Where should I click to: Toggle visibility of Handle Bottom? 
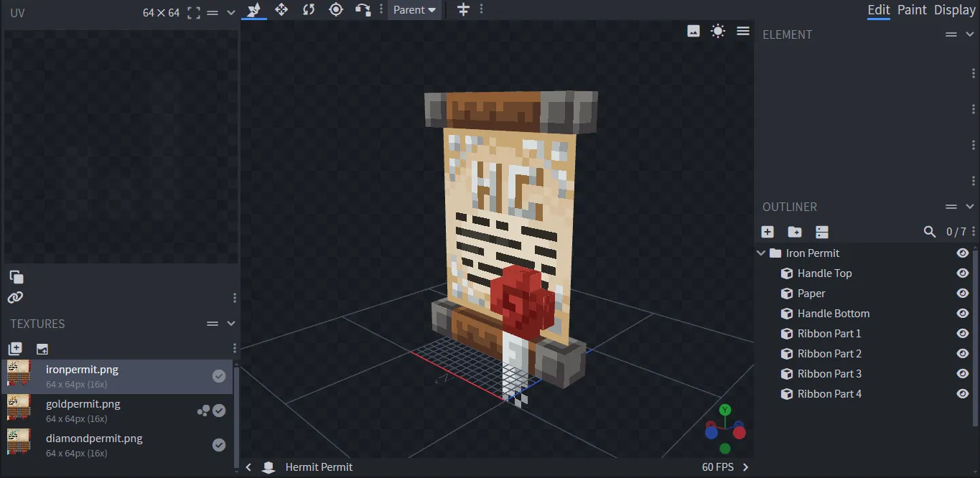coord(963,313)
